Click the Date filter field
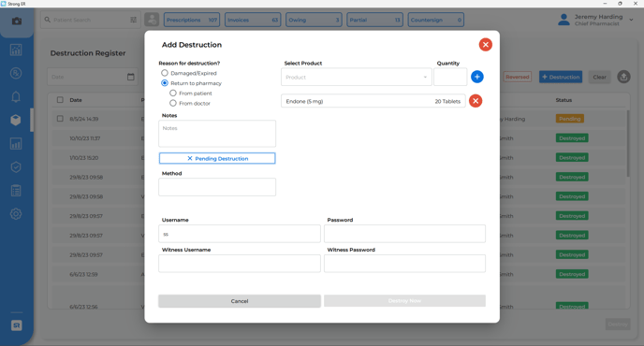Image resolution: width=644 pixels, height=346 pixels. [x=93, y=77]
